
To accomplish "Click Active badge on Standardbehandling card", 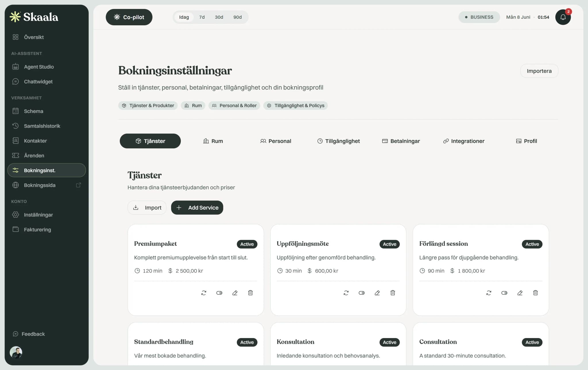I will 247,342.
